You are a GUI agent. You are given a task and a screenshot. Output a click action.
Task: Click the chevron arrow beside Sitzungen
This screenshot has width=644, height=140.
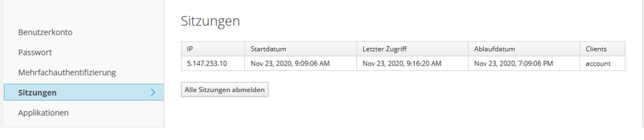click(153, 92)
